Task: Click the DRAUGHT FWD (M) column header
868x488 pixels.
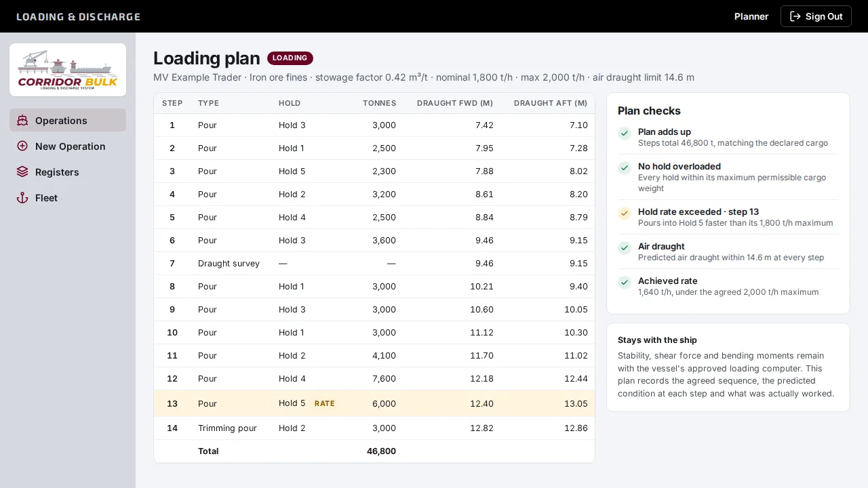Action: click(455, 103)
